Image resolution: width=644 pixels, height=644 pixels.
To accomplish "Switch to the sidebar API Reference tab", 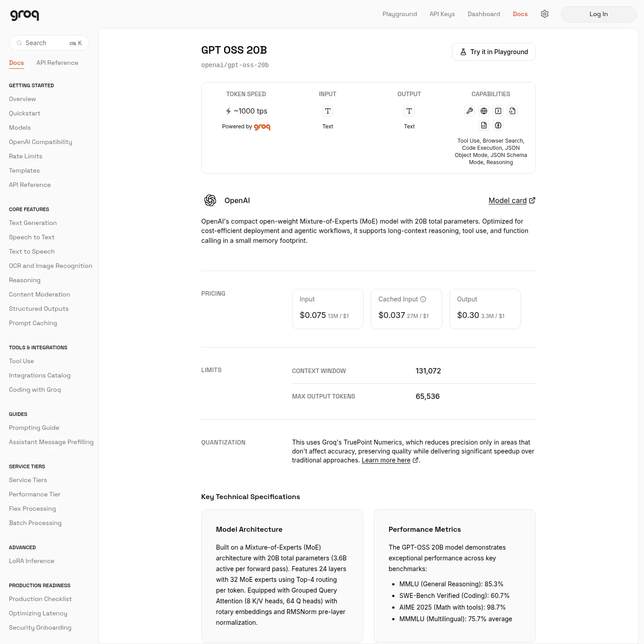I will [57, 63].
